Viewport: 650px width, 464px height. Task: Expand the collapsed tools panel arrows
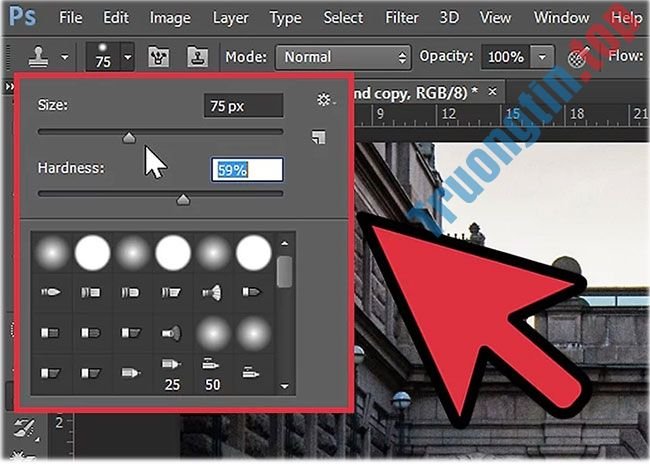(9, 87)
